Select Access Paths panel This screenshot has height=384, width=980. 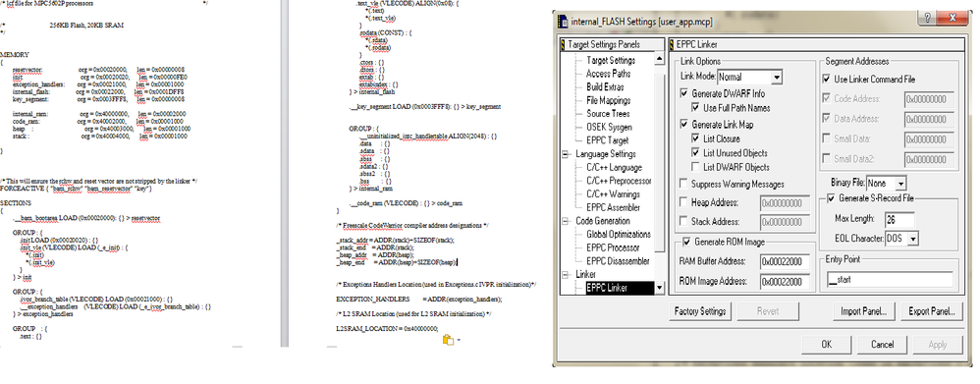(608, 74)
